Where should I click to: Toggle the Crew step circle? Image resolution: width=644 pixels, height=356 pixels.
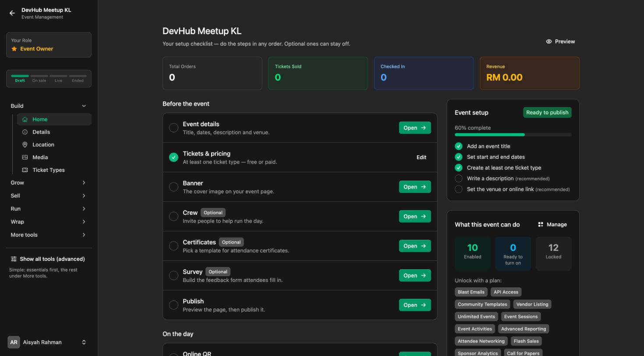(x=173, y=217)
